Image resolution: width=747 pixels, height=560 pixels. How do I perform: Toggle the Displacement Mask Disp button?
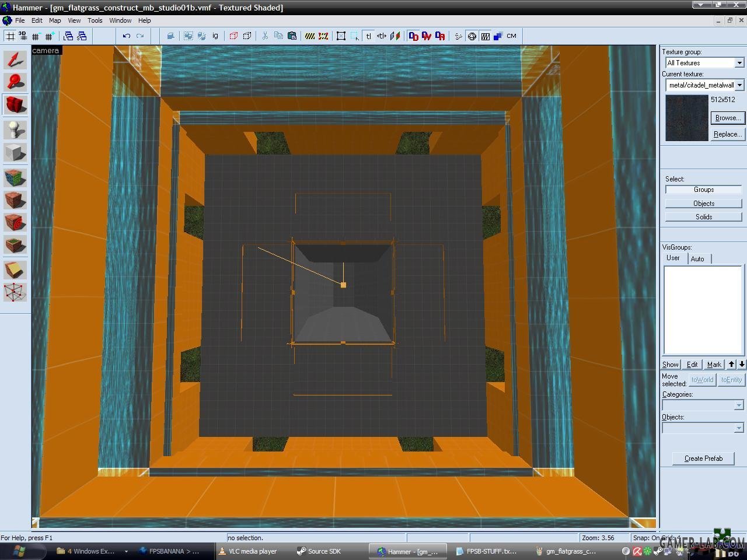(x=413, y=36)
